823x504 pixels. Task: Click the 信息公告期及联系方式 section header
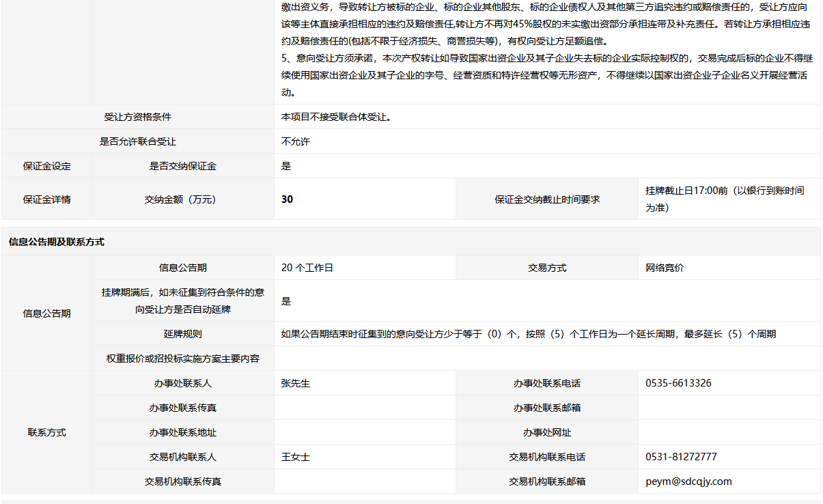[x=57, y=242]
